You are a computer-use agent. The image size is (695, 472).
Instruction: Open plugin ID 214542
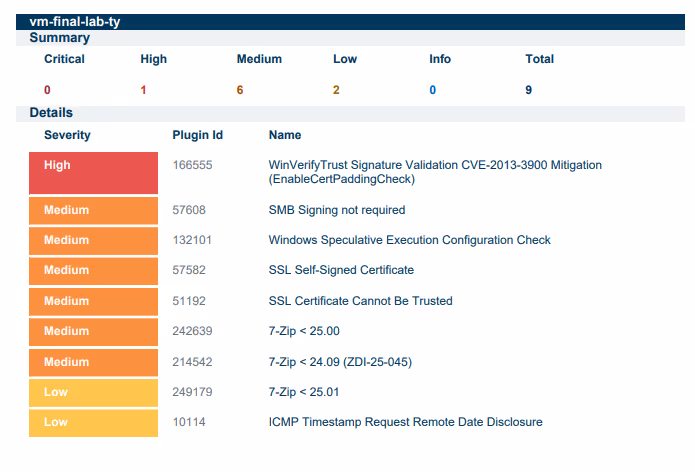tap(192, 362)
